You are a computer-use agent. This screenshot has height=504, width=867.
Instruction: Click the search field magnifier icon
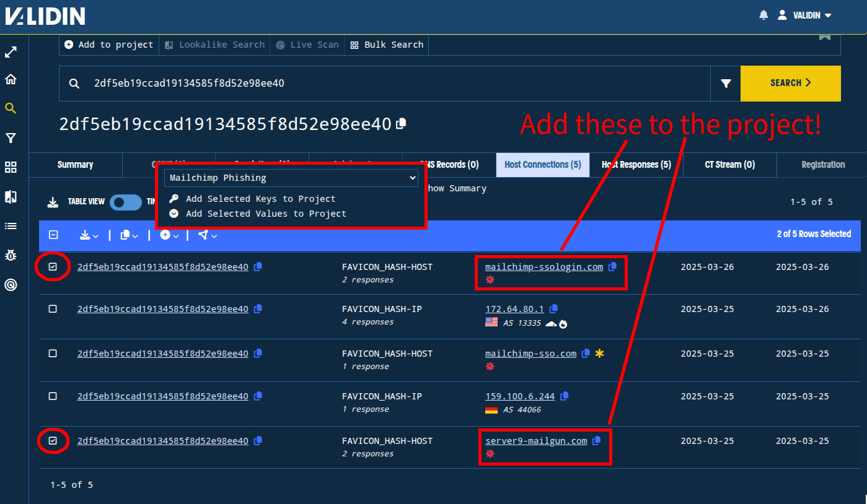coord(74,84)
